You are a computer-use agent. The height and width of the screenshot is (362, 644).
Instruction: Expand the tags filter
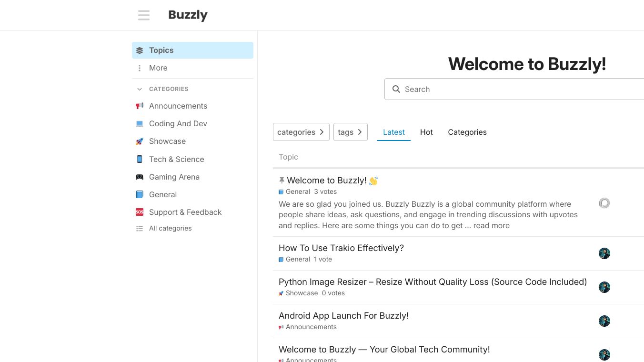[351, 132]
